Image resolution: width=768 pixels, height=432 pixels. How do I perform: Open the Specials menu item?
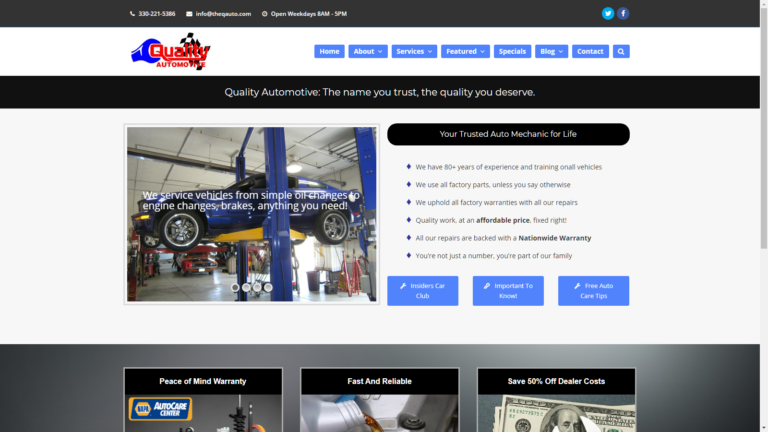[512, 51]
